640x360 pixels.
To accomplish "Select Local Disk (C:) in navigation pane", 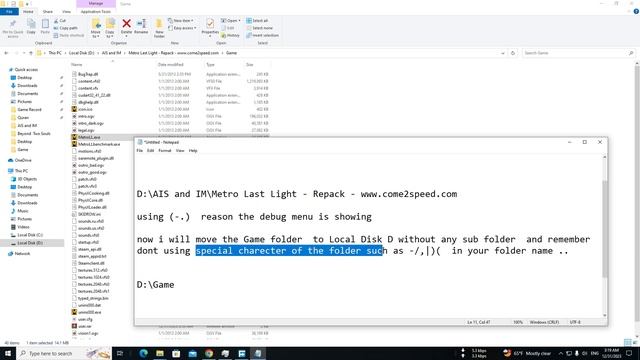I will pos(30,235).
